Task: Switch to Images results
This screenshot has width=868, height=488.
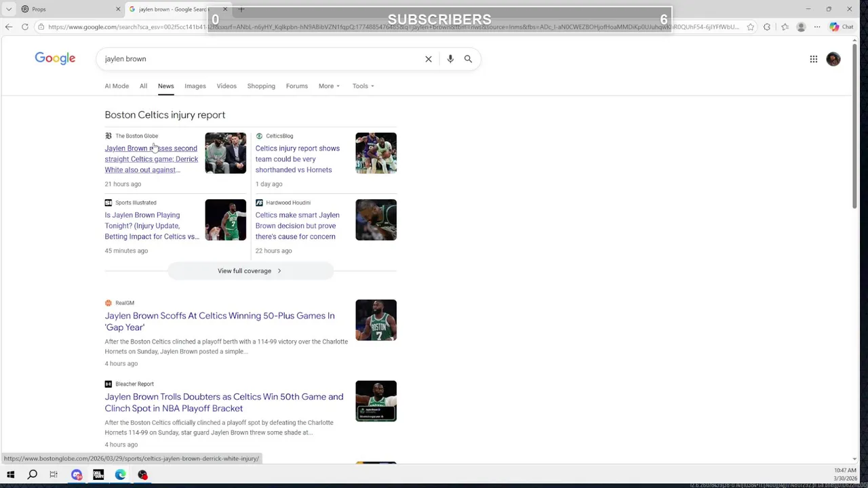Action: 195,86
